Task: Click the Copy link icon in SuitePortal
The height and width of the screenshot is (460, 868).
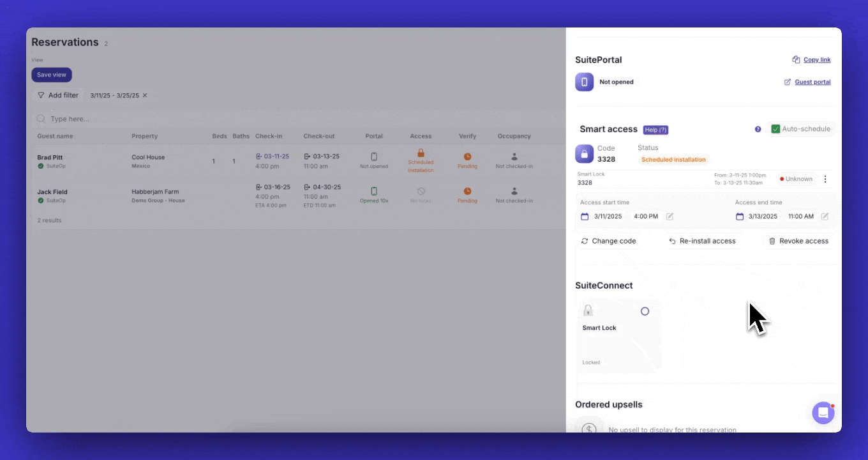Action: tap(796, 60)
